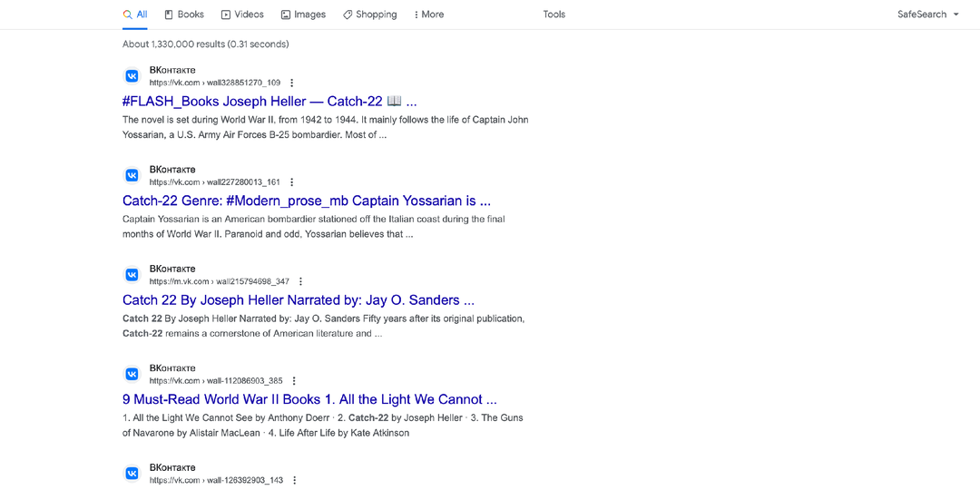This screenshot has width=980, height=490.
Task: Switch to the Images tab
Action: 303,15
